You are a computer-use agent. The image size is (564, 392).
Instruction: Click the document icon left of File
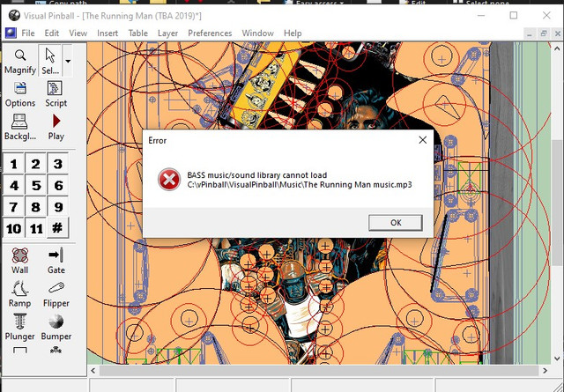click(x=11, y=33)
